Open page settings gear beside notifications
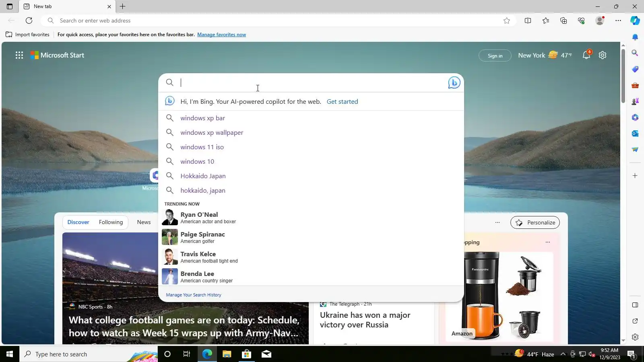644x362 pixels. click(x=603, y=55)
